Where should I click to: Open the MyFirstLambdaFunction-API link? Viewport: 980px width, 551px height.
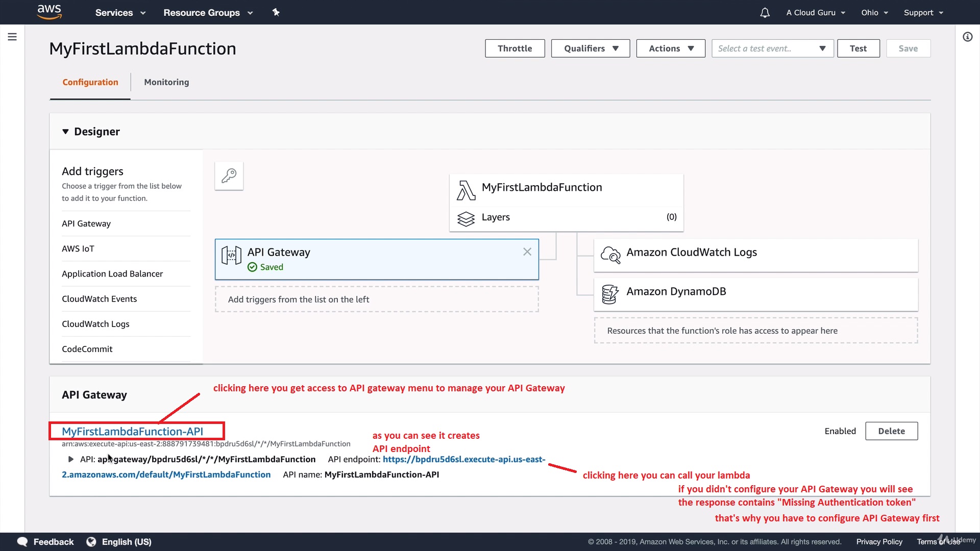click(132, 431)
